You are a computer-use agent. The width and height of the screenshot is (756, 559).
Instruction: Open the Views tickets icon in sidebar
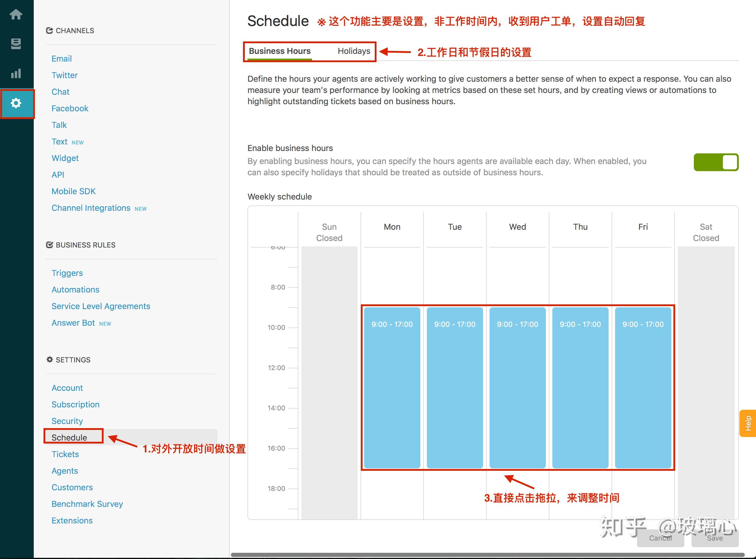tap(16, 44)
